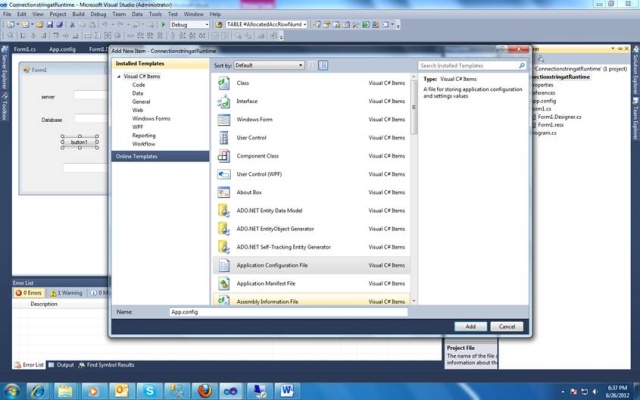This screenshot has height=400, width=640.
Task: Click the search magnifier in template search box
Action: point(522,65)
